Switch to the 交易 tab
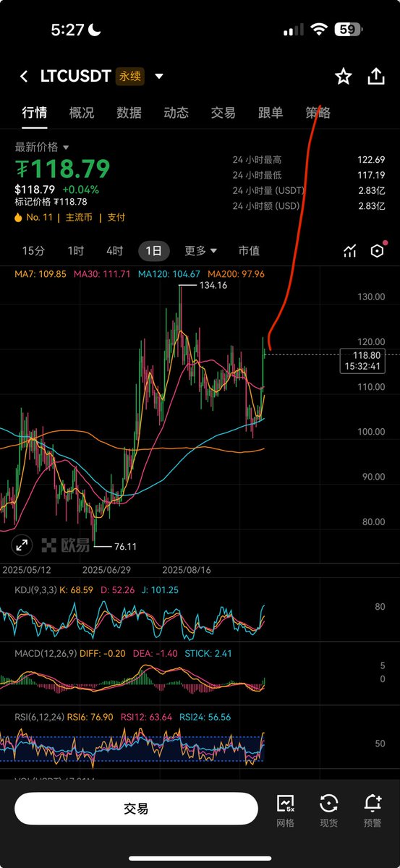 tap(223, 113)
